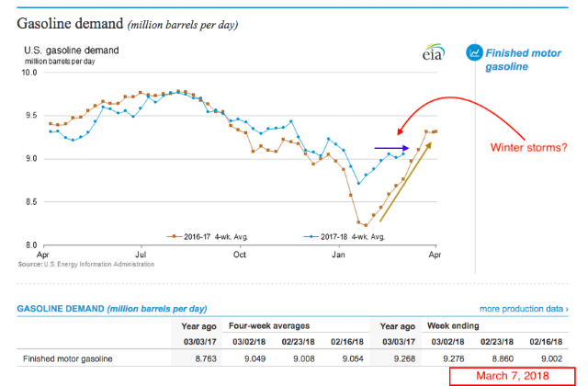Screen dimensions: 588x386
Task: Click the 9.049 table value
Action: click(x=255, y=358)
